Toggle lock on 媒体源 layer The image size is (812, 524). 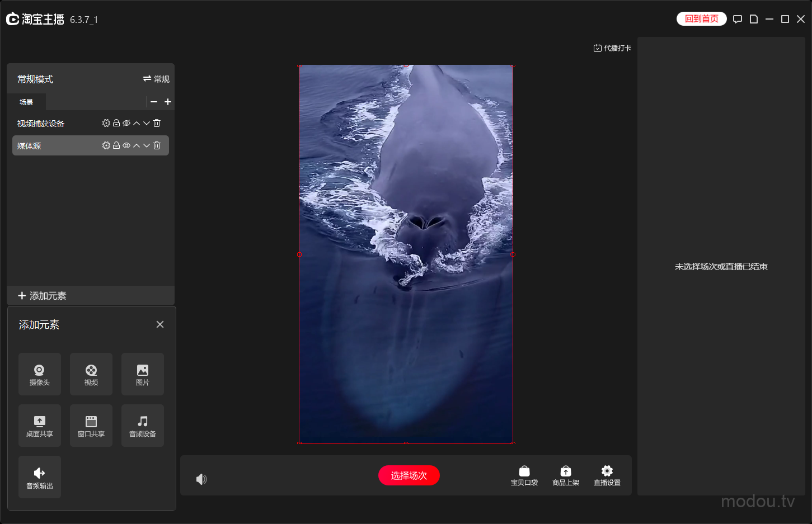click(116, 145)
